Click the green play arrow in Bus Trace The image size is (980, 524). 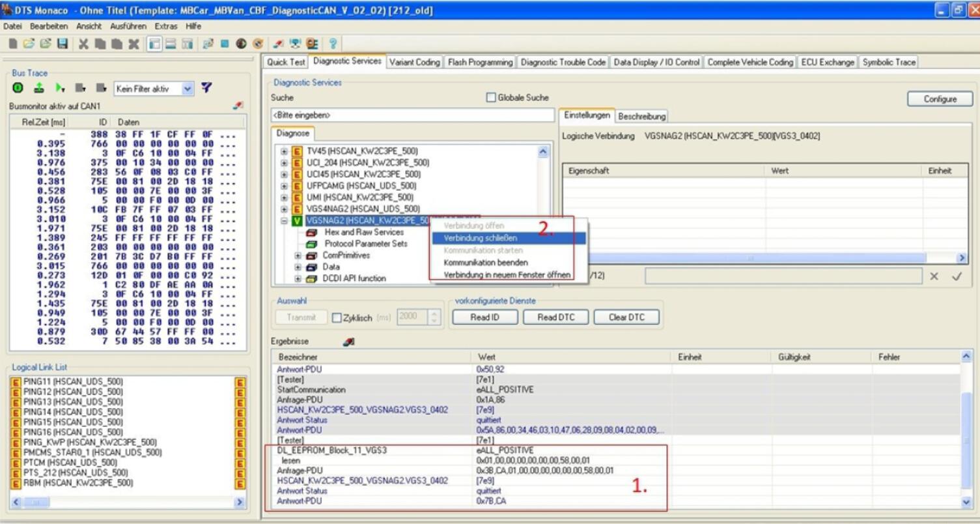(61, 87)
